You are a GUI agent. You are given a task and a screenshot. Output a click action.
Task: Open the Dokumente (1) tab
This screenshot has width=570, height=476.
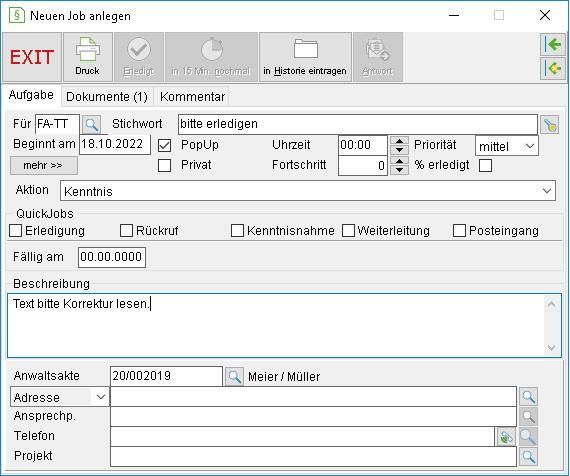click(107, 97)
